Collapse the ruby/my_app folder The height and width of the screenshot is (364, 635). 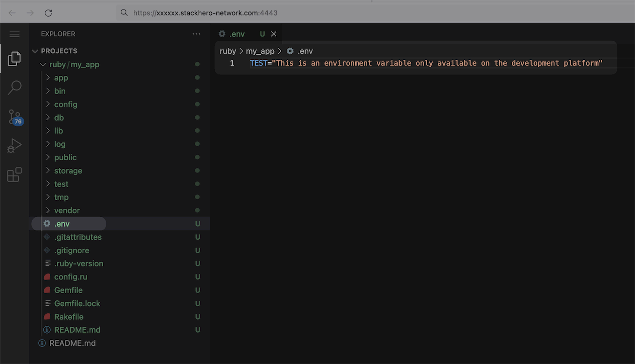(x=74, y=65)
